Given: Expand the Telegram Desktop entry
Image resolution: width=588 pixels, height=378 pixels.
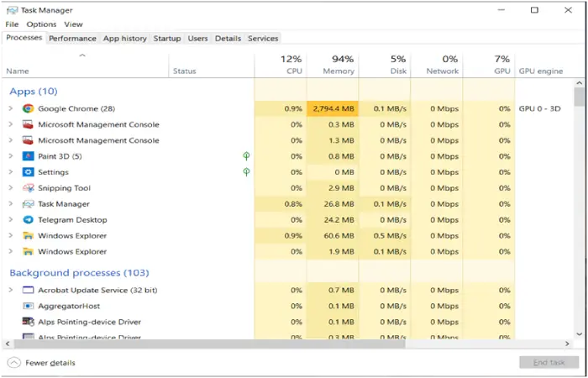Looking at the screenshot, I should click(x=11, y=220).
